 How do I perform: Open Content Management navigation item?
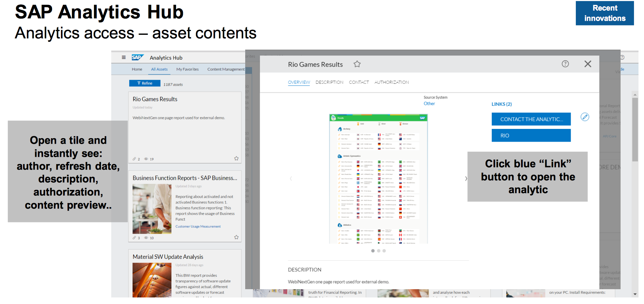tap(226, 69)
